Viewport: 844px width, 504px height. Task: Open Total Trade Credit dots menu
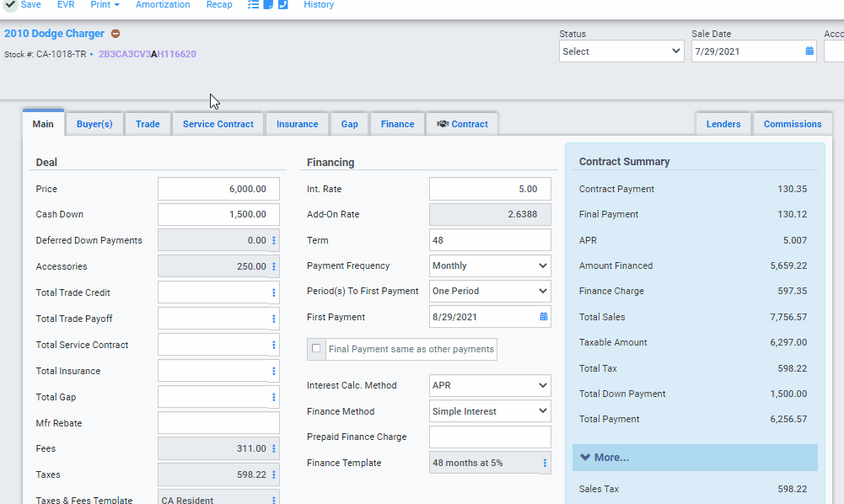click(274, 292)
